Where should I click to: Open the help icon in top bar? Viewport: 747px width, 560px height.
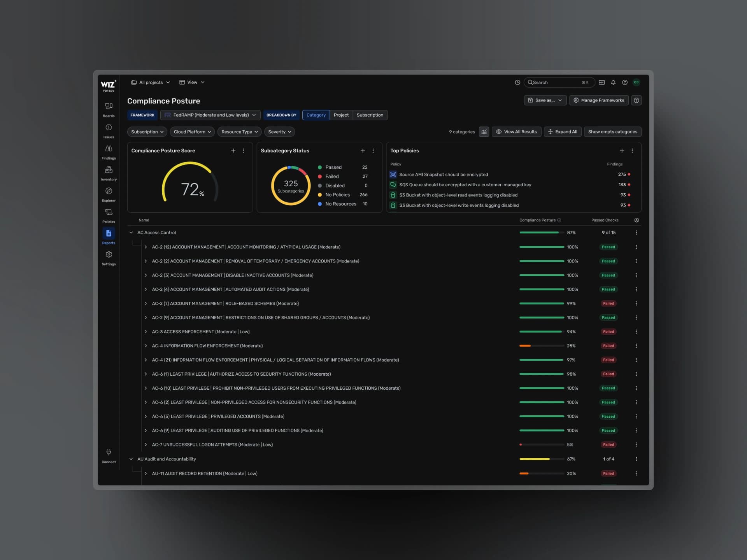(625, 82)
